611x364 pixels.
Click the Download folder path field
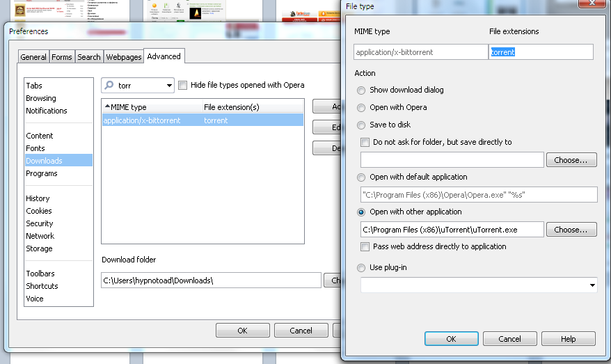211,280
